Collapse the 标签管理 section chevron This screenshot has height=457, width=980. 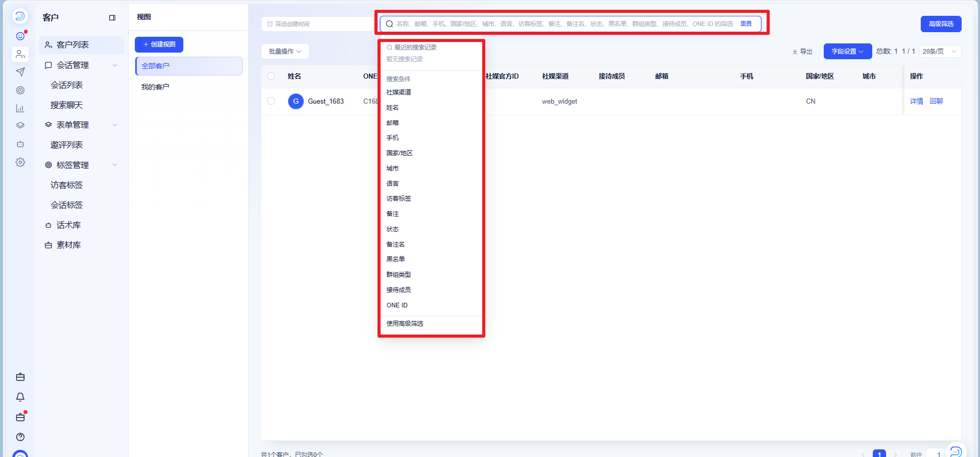pos(115,165)
